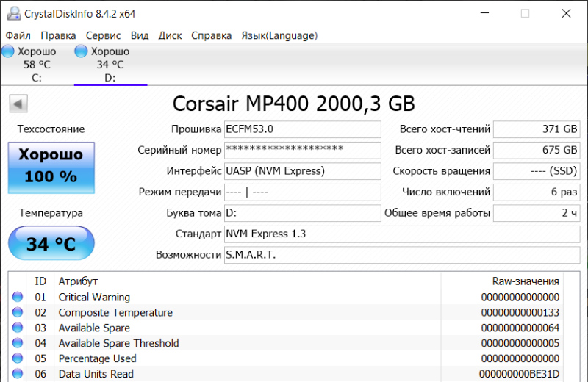Select the Available Spare Threshold attribute name
This screenshot has height=382, width=588.
[118, 343]
